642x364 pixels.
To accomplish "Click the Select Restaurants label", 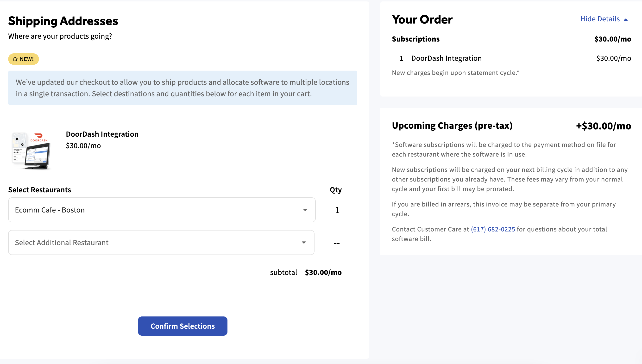I will coord(39,190).
